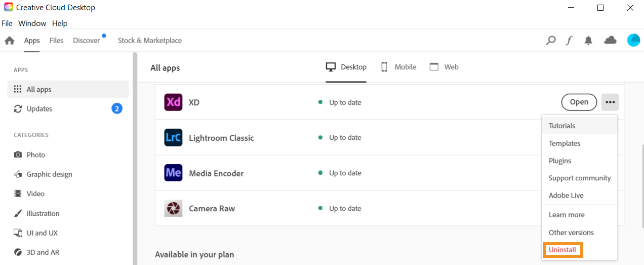
Task: Open the Camera Raw app icon
Action: point(173,208)
